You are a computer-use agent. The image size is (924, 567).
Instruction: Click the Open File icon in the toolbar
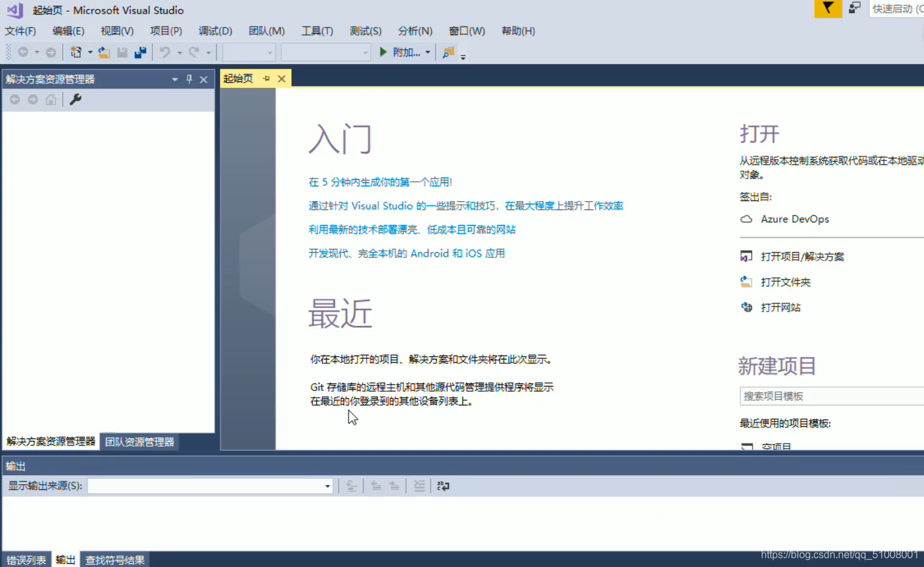tap(103, 52)
